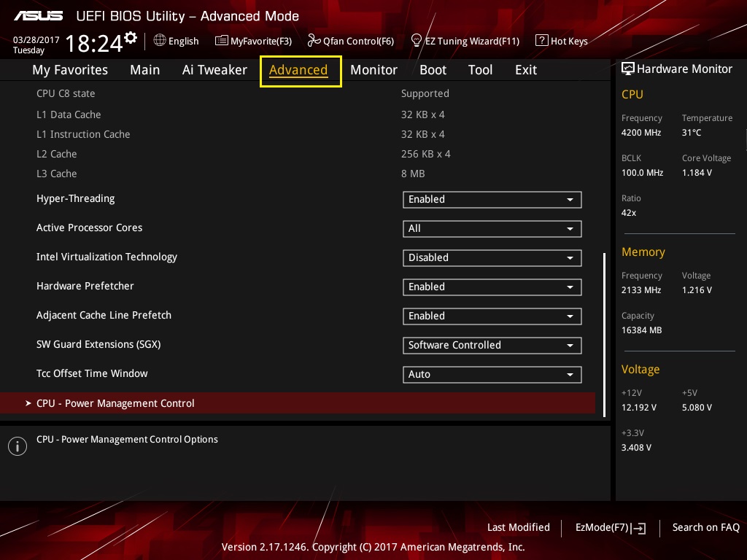747x560 pixels.
Task: Open the Active Processor Cores dropdown
Action: (492, 228)
